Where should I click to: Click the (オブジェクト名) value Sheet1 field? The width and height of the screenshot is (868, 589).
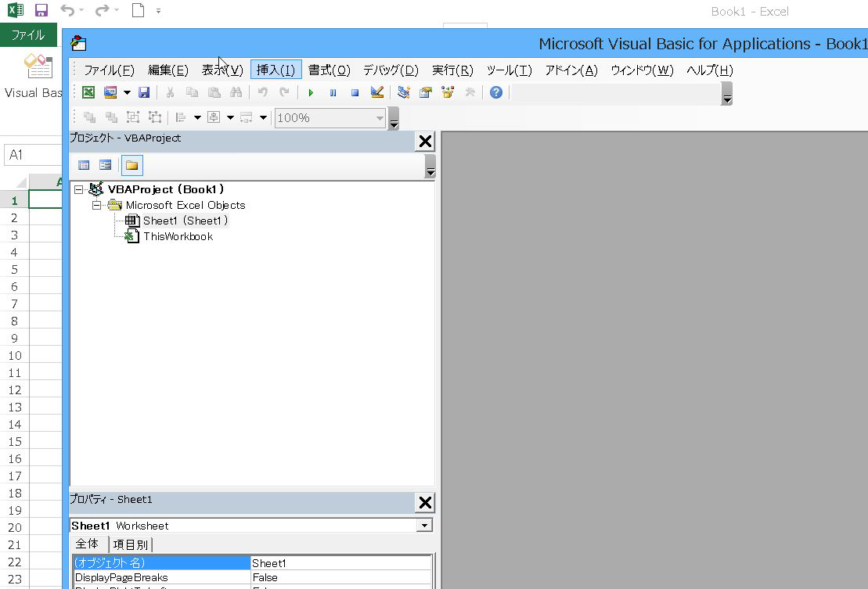point(340,563)
